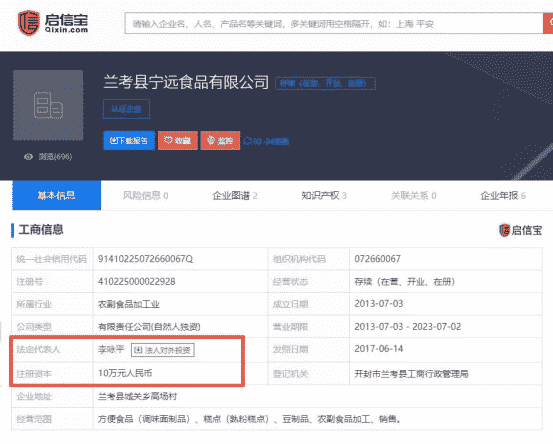
Task: Click the 组织机构代码 label cell
Action: point(309,259)
